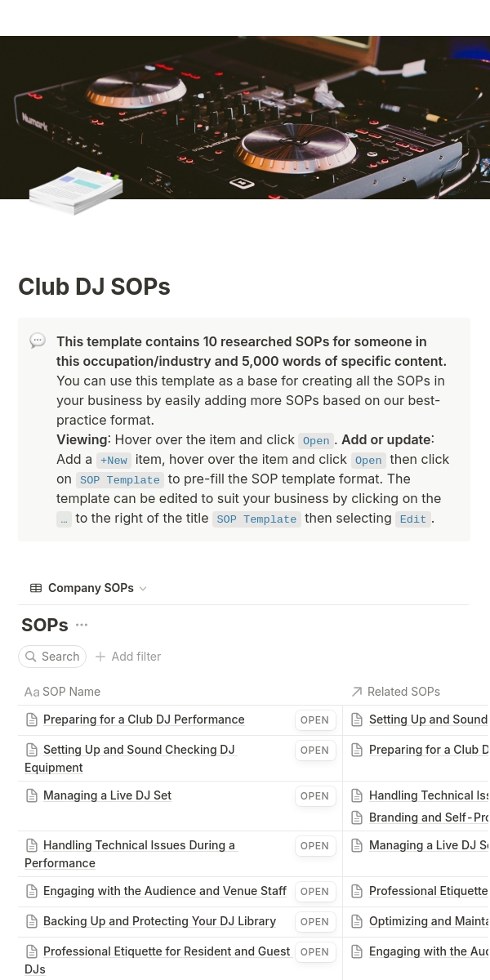Open related SOP Branding and Self-Pro link

[428, 817]
